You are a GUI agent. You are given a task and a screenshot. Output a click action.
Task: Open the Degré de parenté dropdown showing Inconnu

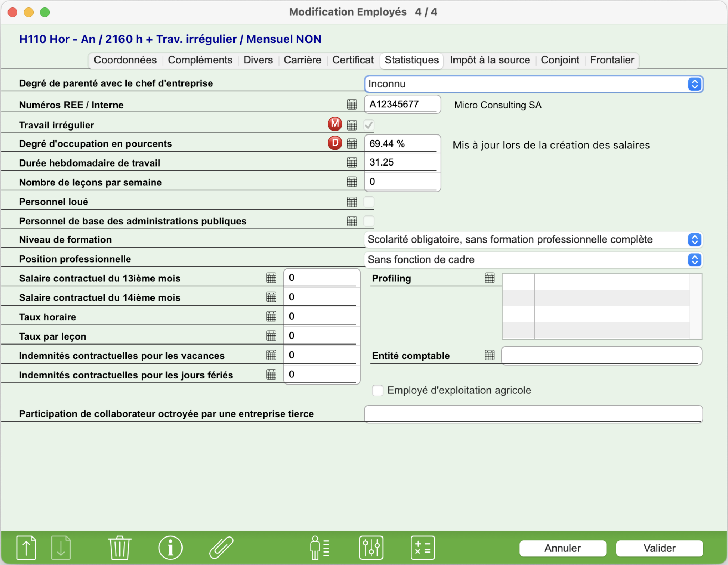coord(534,84)
